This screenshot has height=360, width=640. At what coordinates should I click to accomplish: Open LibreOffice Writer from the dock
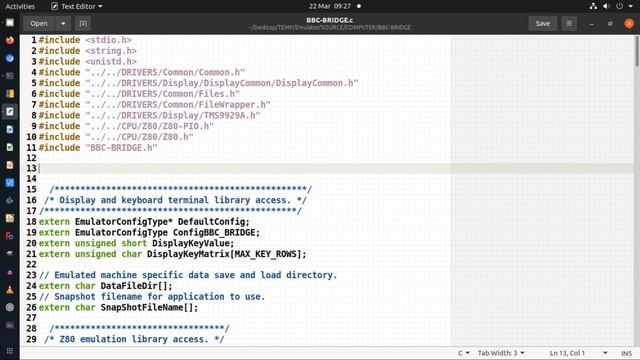10,129
